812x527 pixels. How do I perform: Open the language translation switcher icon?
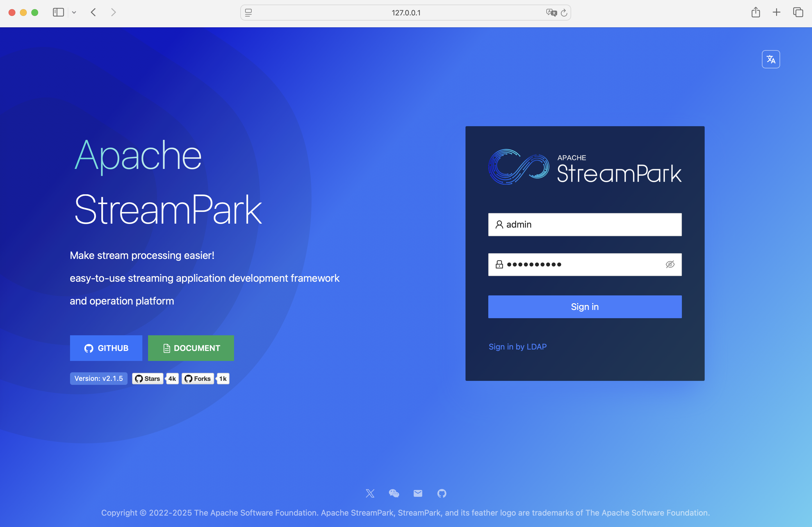(x=770, y=59)
